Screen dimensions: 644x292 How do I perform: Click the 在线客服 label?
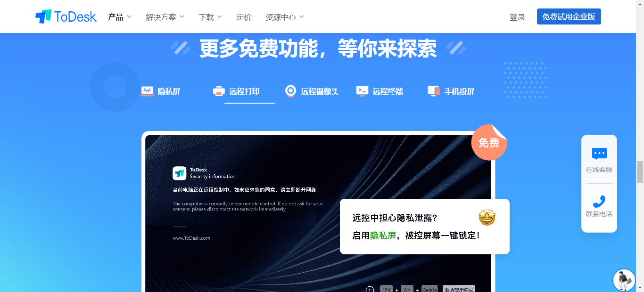pyautogui.click(x=599, y=170)
